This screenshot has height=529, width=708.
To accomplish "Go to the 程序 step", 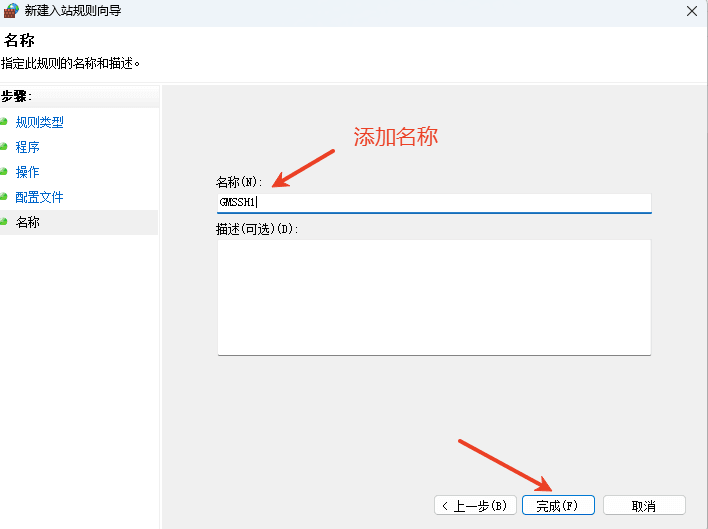I will click(28, 147).
